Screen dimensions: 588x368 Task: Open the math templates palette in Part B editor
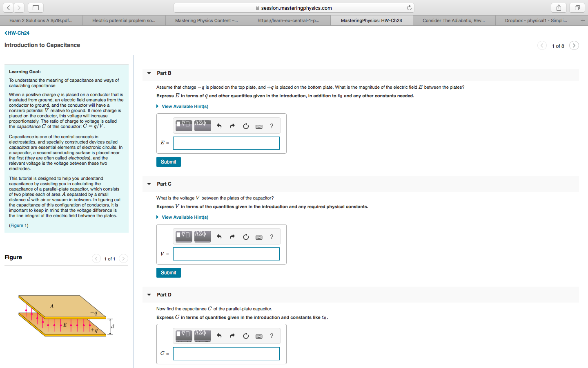point(183,126)
